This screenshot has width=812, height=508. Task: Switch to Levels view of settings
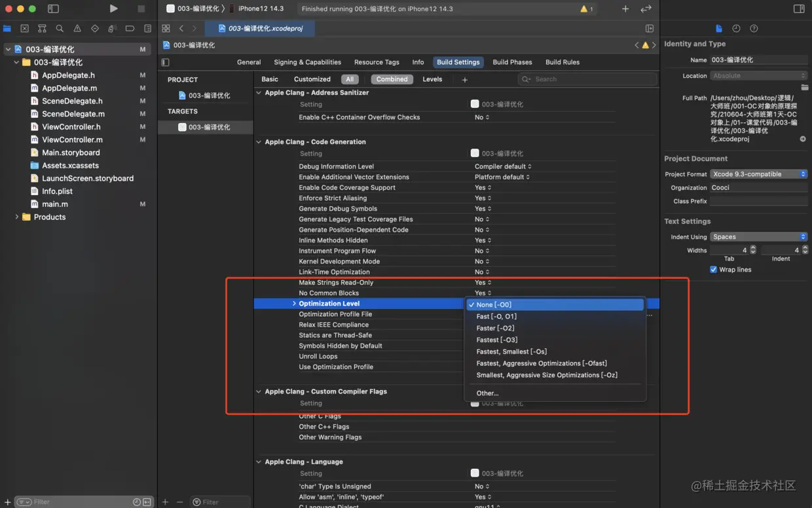pos(432,79)
